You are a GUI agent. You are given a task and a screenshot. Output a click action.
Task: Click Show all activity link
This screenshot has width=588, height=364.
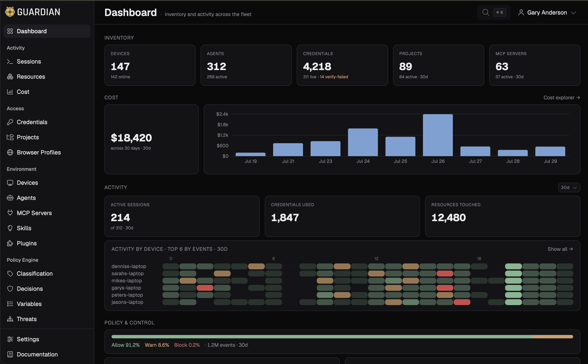click(560, 249)
